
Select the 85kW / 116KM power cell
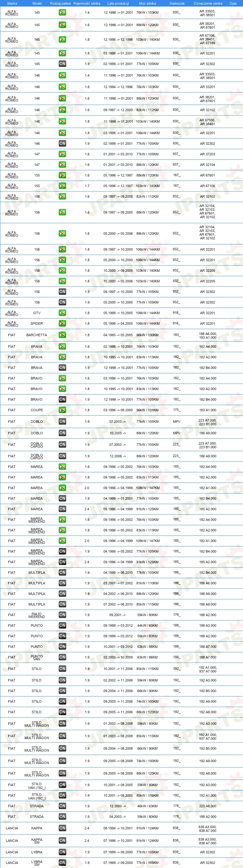pos(147,795)
